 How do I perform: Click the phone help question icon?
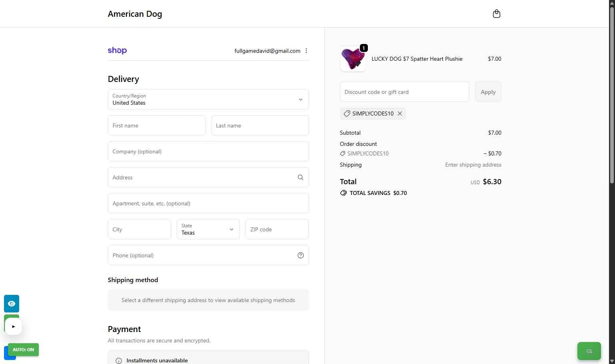(301, 255)
